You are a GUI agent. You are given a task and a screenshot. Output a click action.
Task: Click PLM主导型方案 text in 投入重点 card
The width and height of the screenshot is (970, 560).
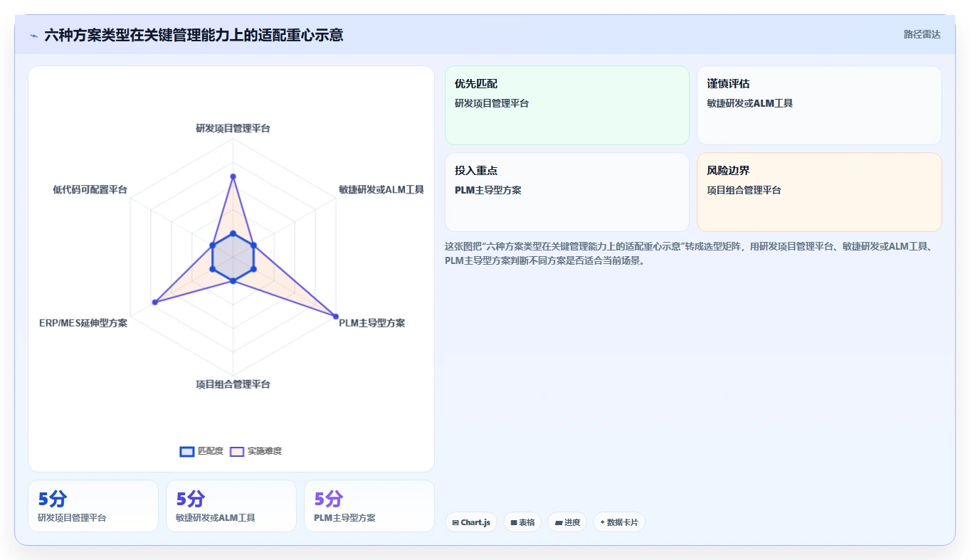[488, 190]
